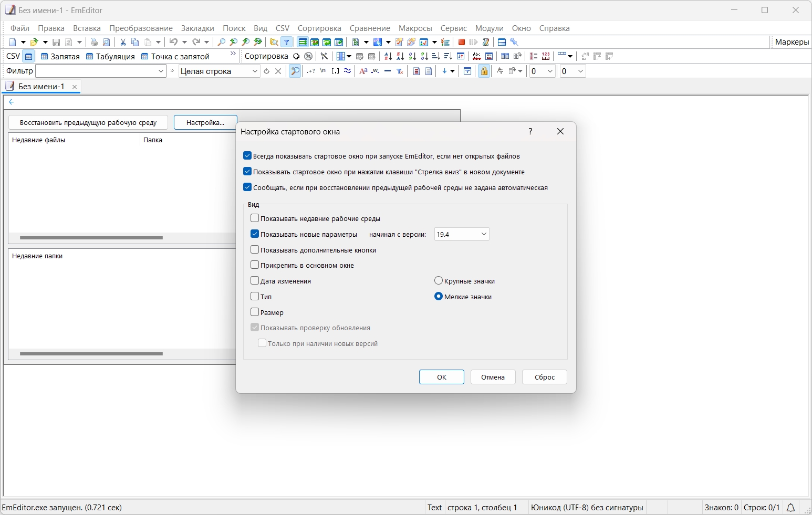Viewport: 812px width, 515px height.
Task: Check the Размер checkbox
Action: click(x=255, y=312)
